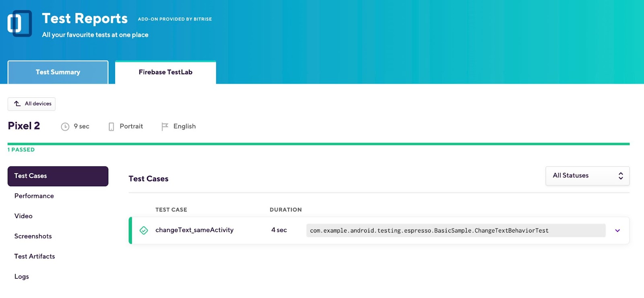
Task: Select the Firebase TestLab tab
Action: coord(165,72)
